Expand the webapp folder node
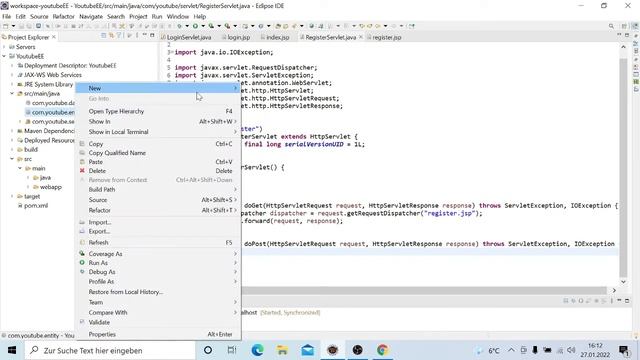 point(28,187)
